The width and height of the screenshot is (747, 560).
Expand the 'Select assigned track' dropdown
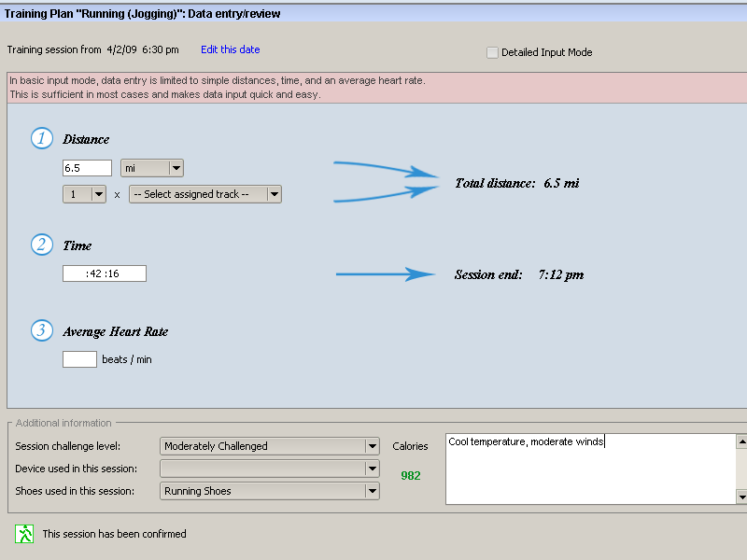click(x=205, y=194)
